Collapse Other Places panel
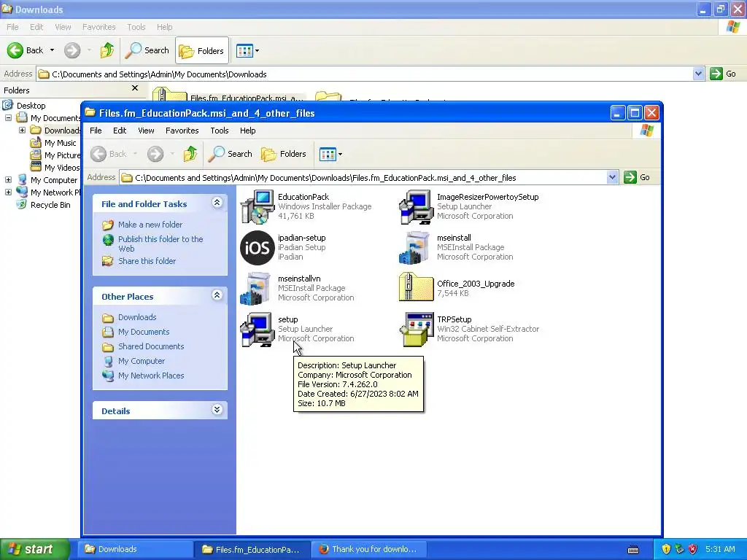This screenshot has height=560, width=747. click(x=217, y=295)
